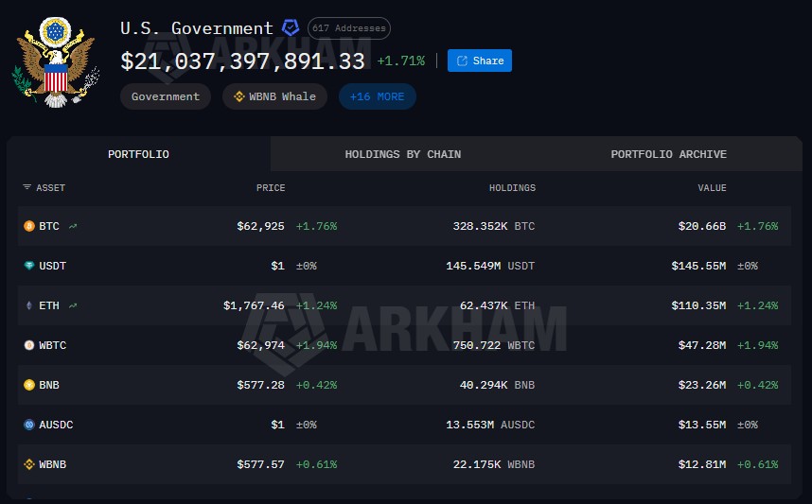Open the USDT asset name
This screenshot has width=812, height=504.
pos(53,266)
